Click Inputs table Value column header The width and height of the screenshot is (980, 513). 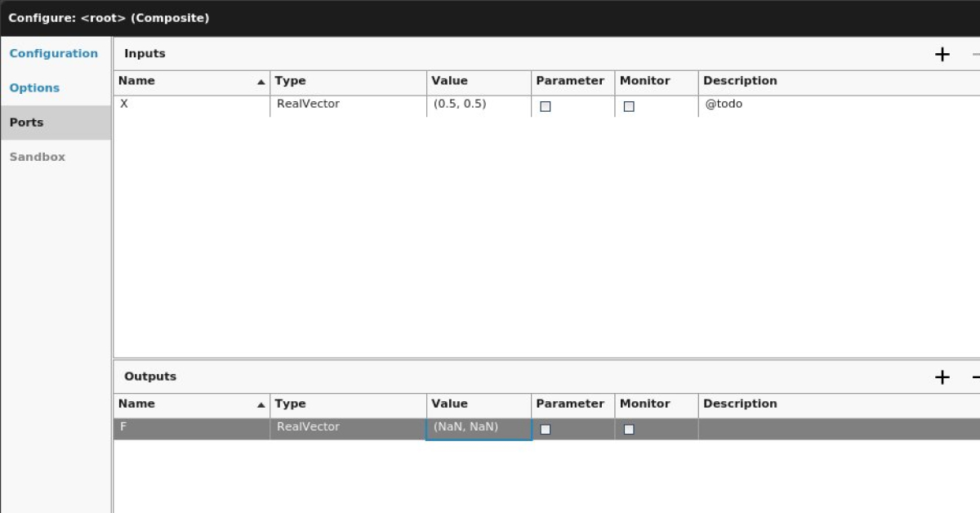[479, 81]
